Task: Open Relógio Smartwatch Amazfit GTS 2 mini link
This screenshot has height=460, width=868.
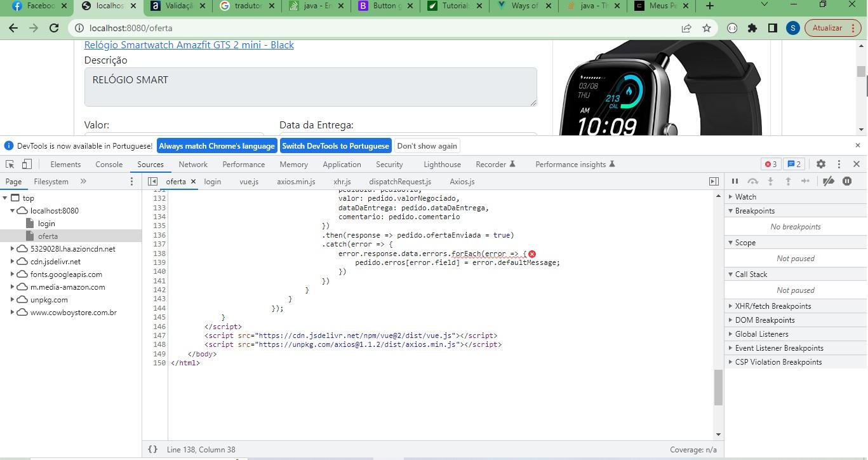Action: coord(189,45)
